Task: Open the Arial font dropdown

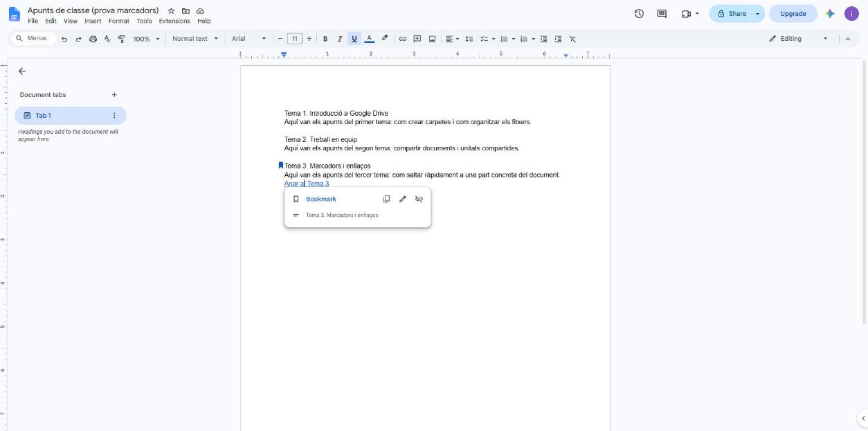Action: click(x=248, y=39)
